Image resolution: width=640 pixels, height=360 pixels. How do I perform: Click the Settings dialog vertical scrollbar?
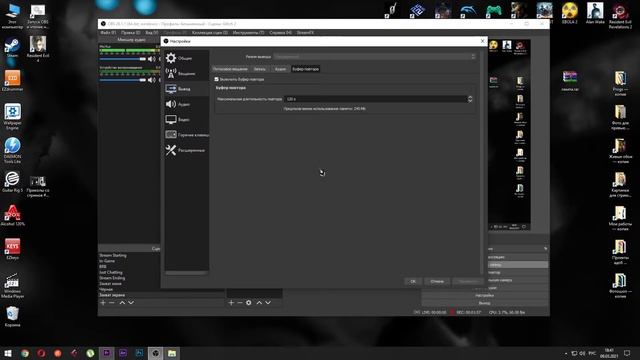click(x=482, y=163)
